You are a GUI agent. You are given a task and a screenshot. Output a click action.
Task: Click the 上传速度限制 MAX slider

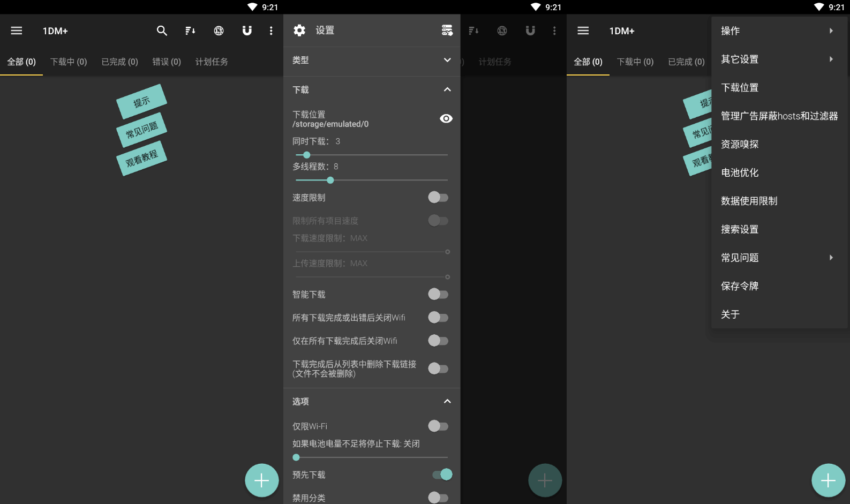coord(372,277)
